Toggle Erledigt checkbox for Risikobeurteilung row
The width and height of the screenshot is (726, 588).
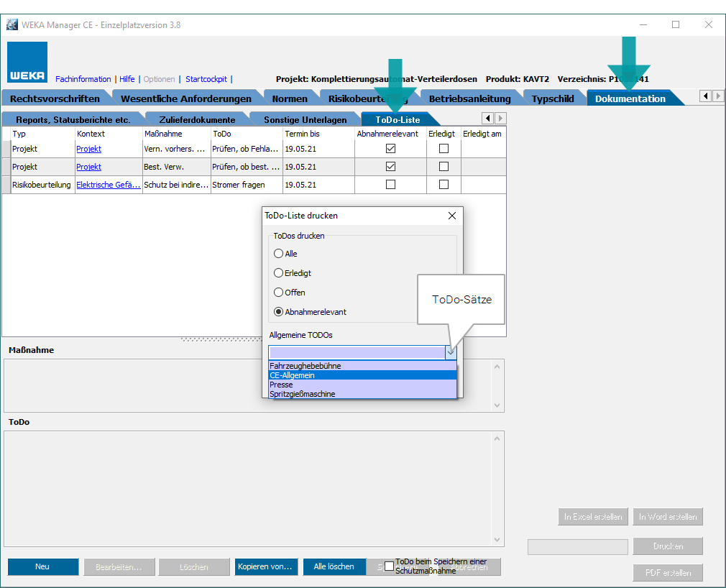[x=444, y=185]
